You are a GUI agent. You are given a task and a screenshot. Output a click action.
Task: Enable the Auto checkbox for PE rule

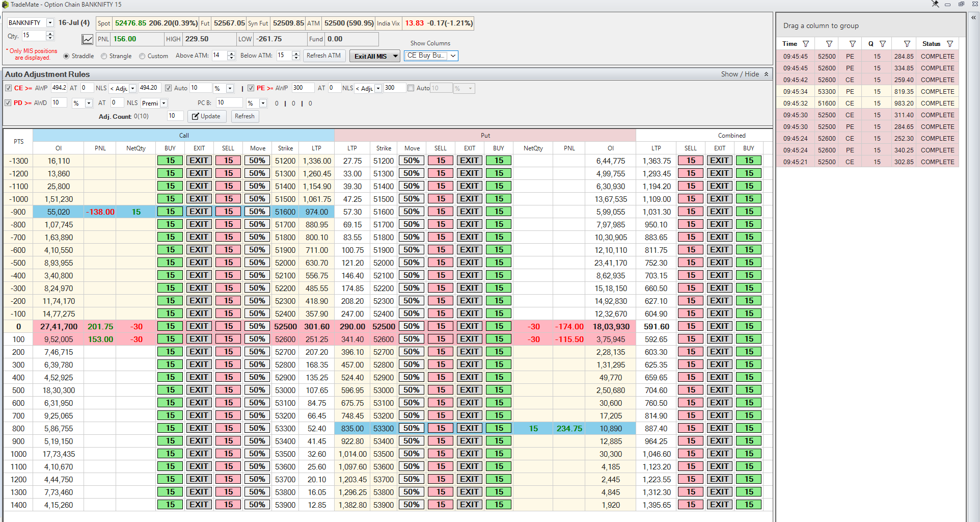pos(411,88)
